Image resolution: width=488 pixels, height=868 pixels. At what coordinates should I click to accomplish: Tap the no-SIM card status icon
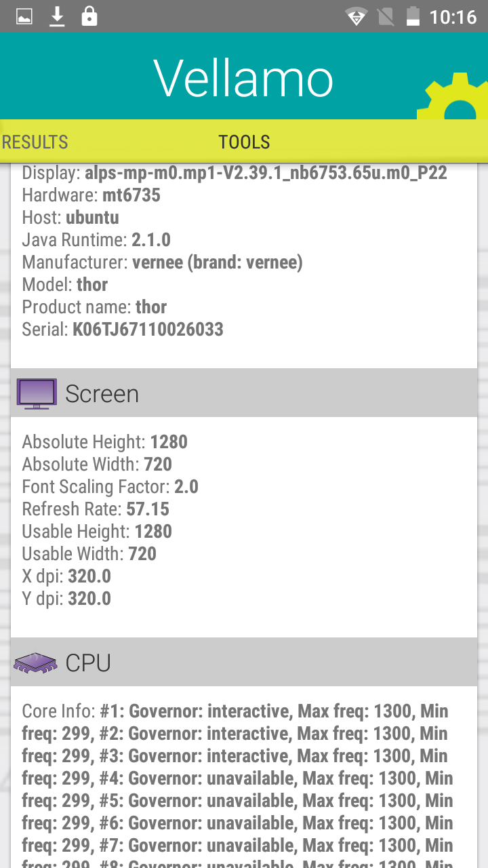tap(386, 16)
